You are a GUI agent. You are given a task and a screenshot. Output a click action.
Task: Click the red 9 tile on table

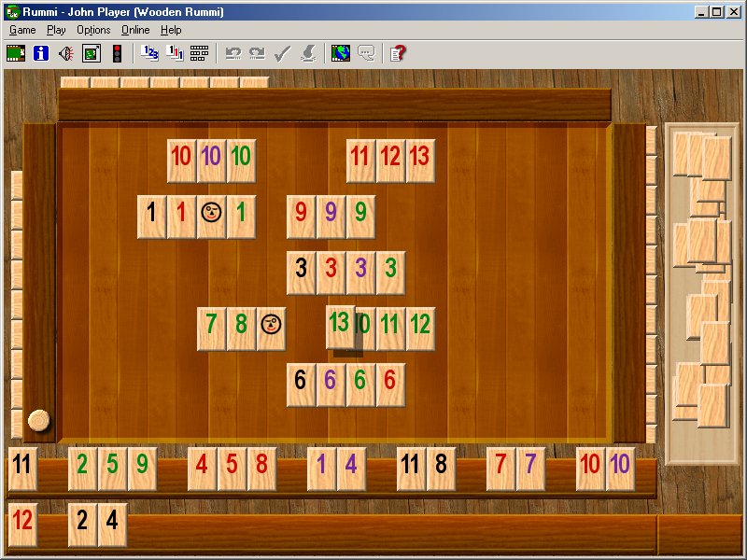301,217
